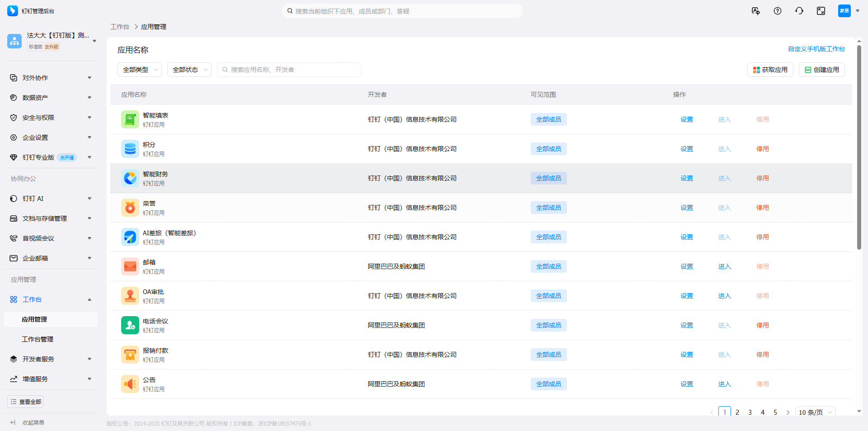Go to next page with right arrow

(788, 412)
